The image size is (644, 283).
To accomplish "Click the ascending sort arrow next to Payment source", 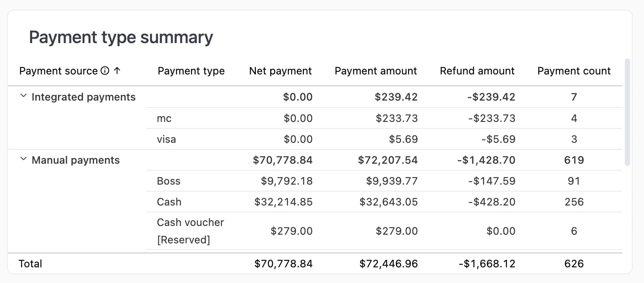I will tap(117, 71).
